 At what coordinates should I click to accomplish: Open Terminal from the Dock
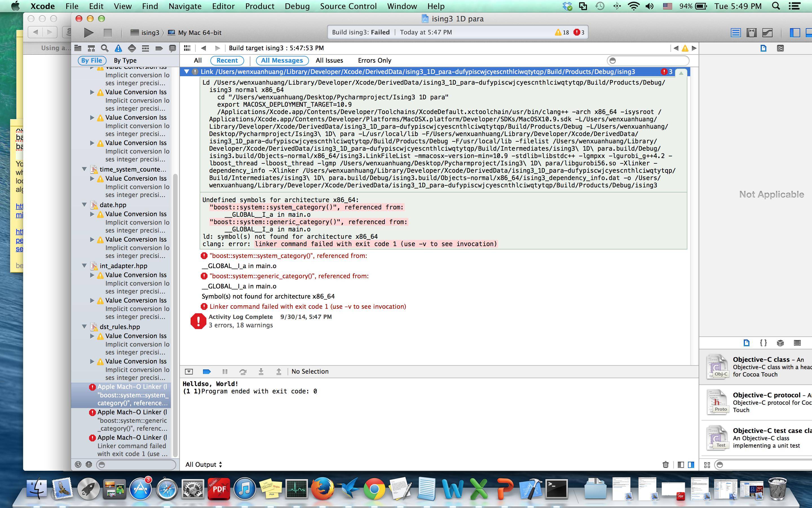pos(556,489)
